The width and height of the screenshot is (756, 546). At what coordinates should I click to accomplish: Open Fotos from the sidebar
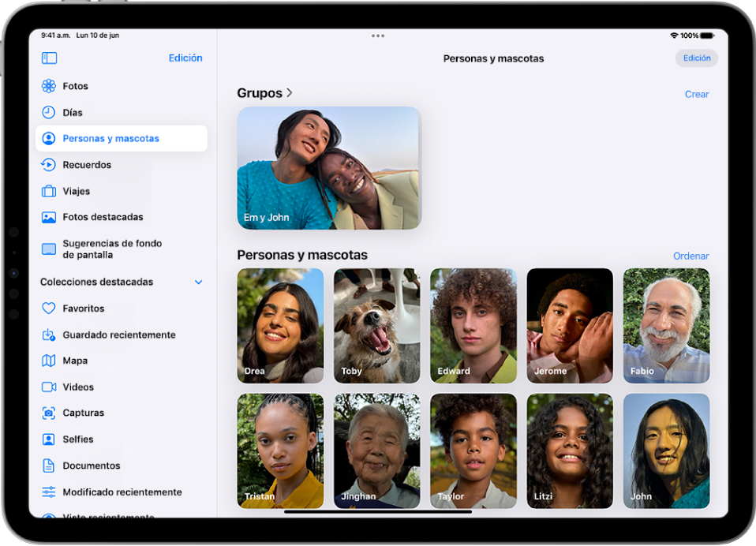(x=87, y=86)
